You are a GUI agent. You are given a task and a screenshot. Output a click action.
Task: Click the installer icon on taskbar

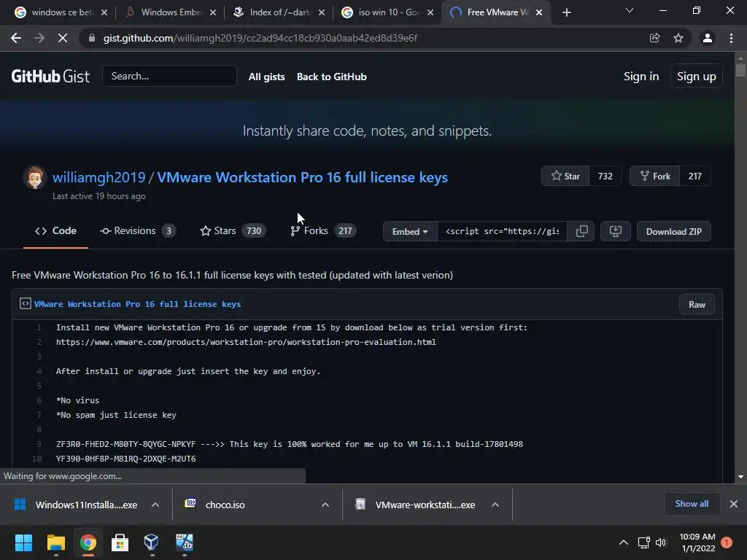(185, 542)
